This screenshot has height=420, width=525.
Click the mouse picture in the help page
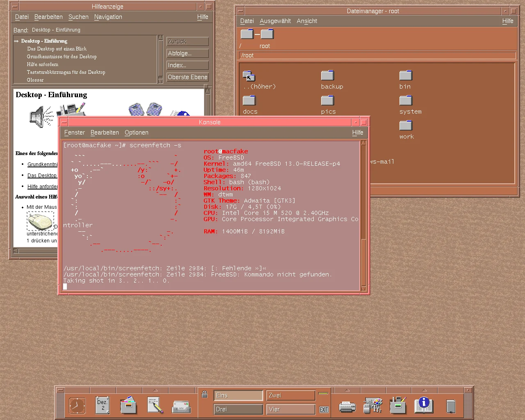tap(40, 221)
